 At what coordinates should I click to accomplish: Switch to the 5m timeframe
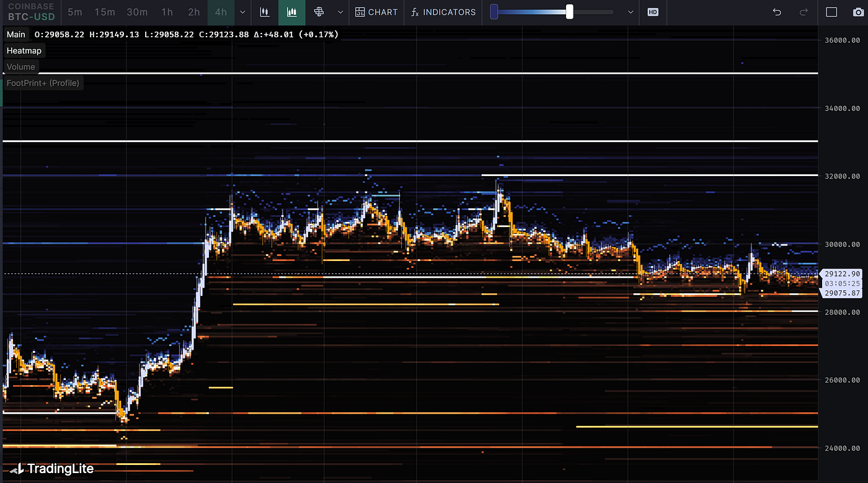(x=74, y=12)
